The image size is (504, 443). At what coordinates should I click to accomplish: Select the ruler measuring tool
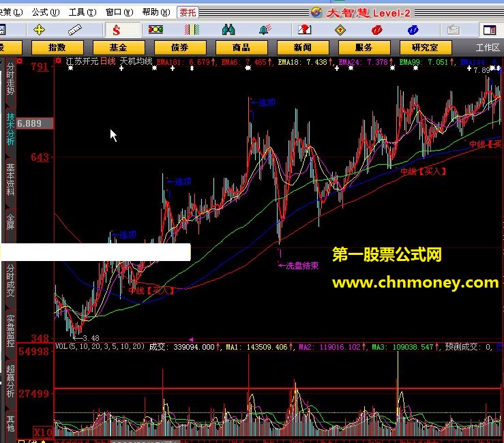click(75, 30)
